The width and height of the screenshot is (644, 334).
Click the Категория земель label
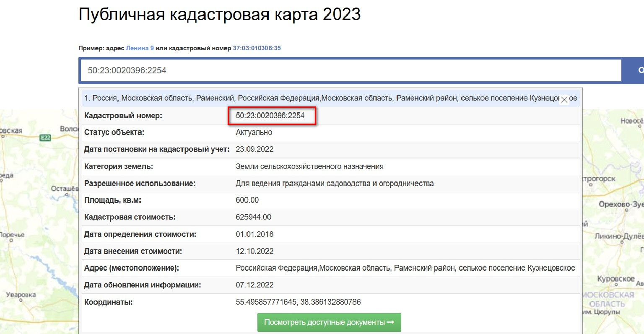click(119, 166)
